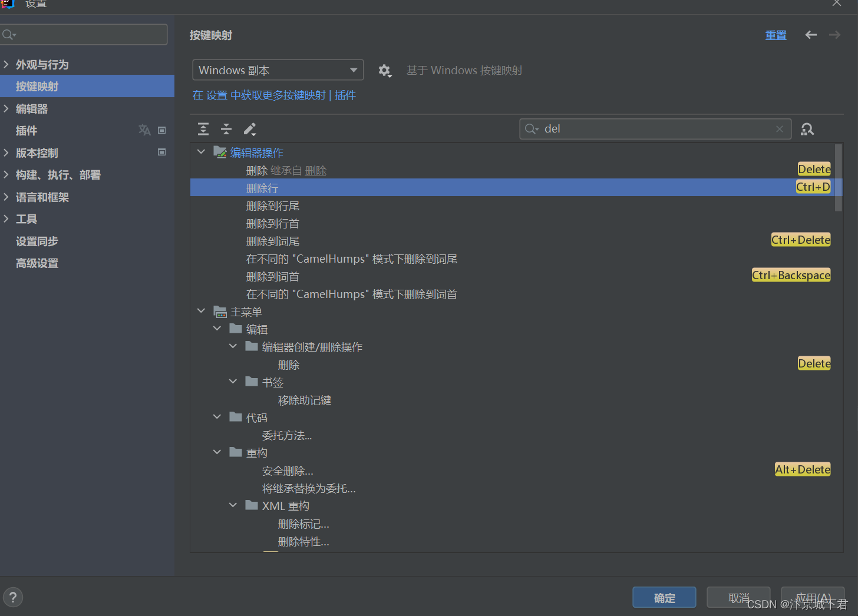858x616 pixels.
Task: Select the 删除行 action row
Action: pyautogui.click(x=512, y=187)
